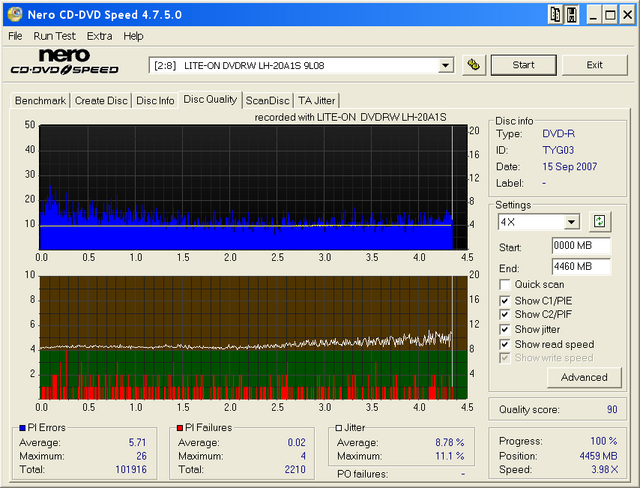This screenshot has width=640, height=488.
Task: Click the nero CD-DVD Speed logo
Action: (x=64, y=62)
